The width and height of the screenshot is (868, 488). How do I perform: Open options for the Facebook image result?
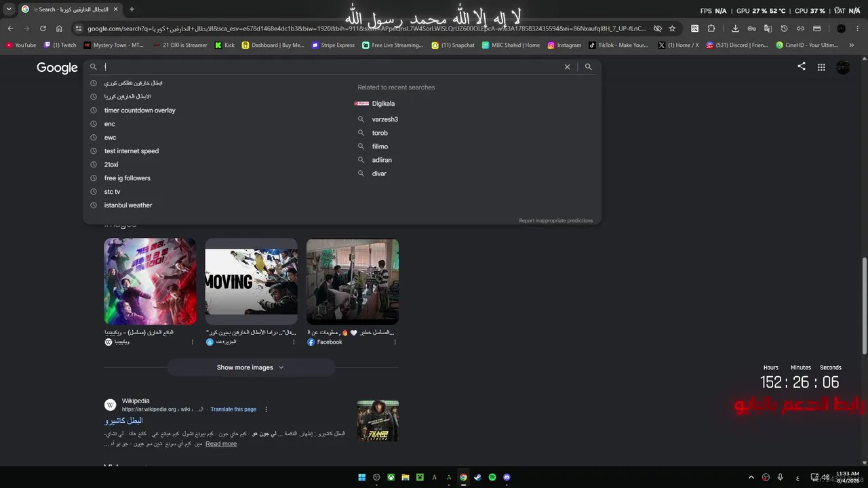[x=395, y=342]
